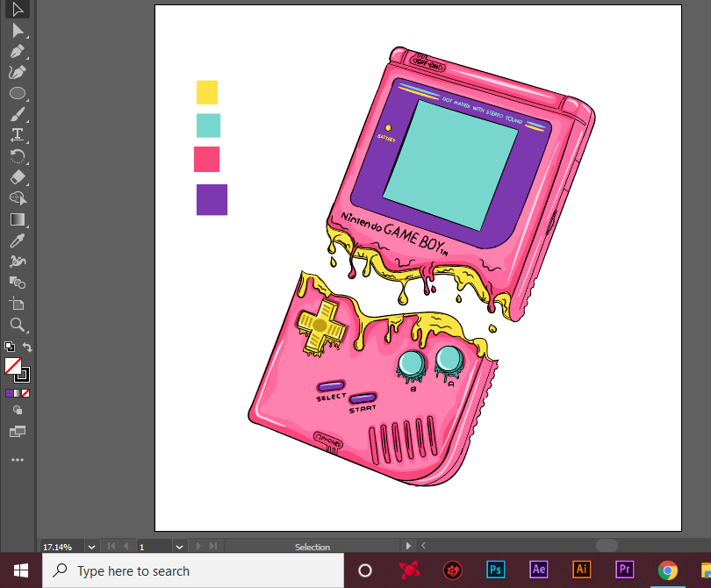711x588 pixels.
Task: Set the paint mode to Gradient
Action: (x=18, y=393)
